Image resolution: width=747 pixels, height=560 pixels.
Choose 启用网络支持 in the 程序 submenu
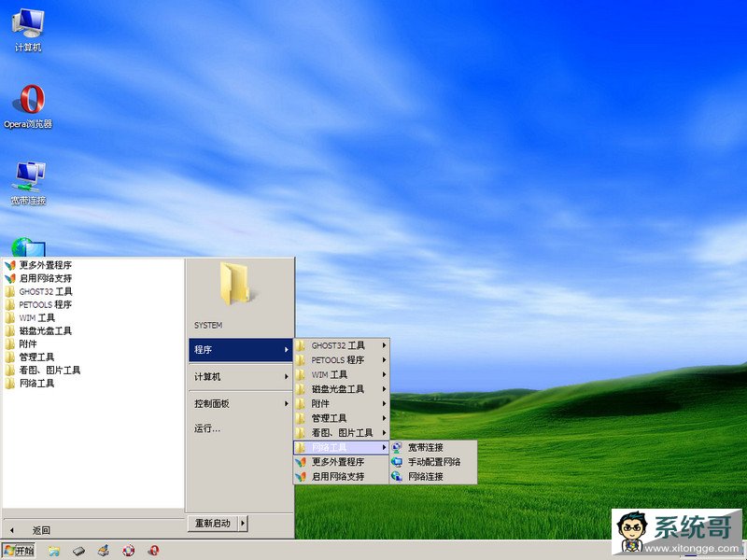pos(341,476)
